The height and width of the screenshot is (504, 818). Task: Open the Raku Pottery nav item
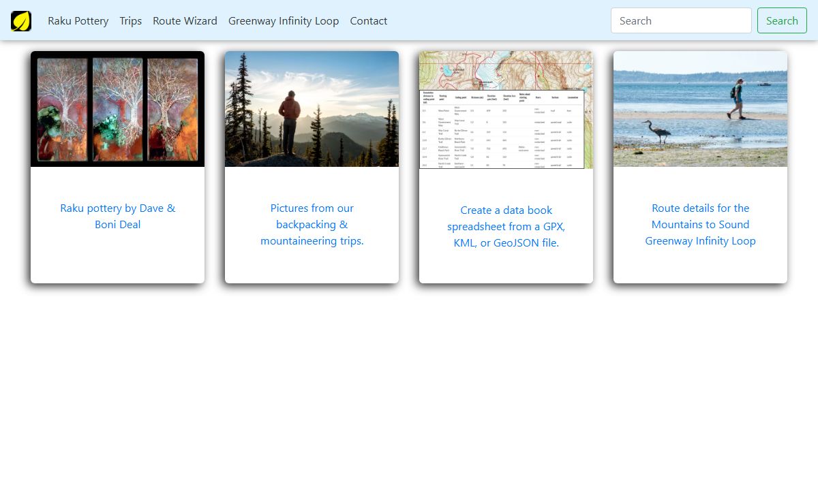coord(78,21)
